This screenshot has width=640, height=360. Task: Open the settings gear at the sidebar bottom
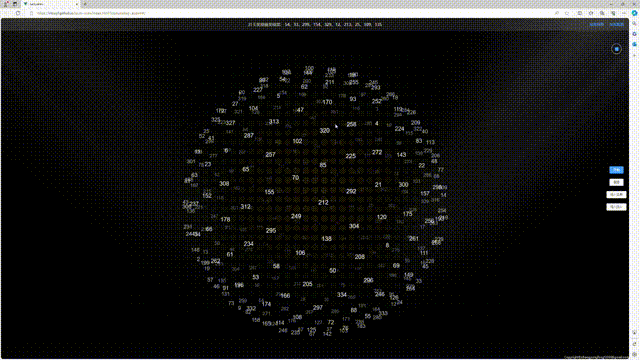[x=635, y=354]
